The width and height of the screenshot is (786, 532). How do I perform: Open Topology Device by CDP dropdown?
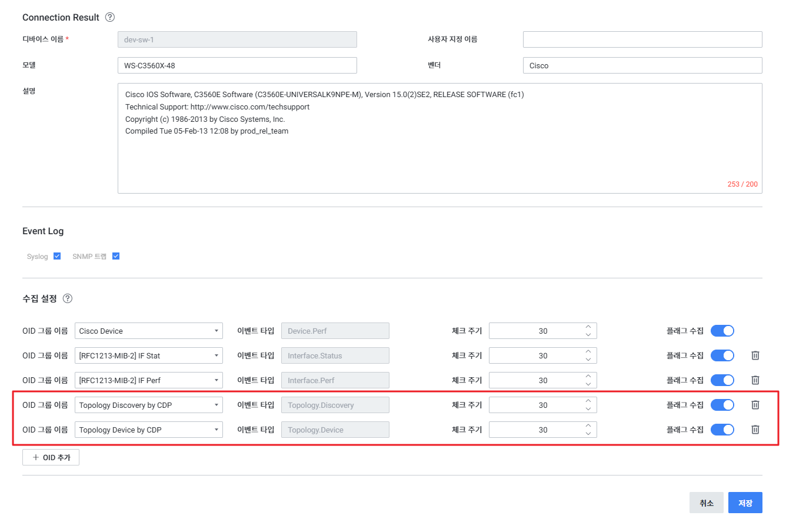(148, 430)
